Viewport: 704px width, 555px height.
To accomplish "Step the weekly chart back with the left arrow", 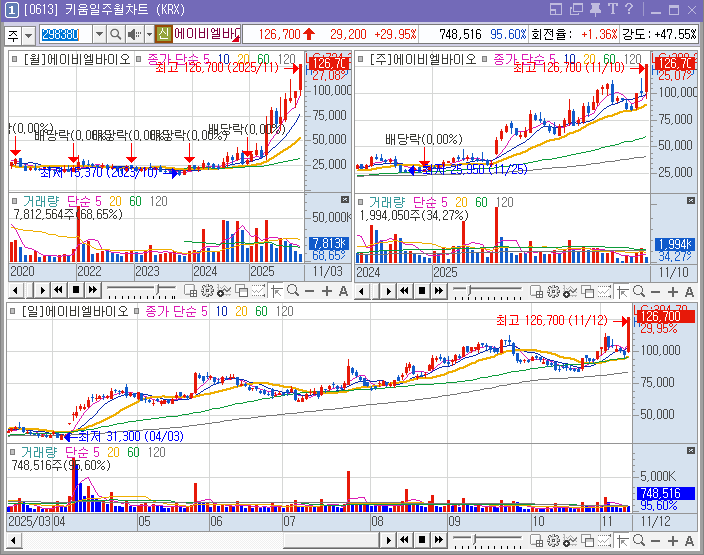I will pyautogui.click(x=362, y=291).
